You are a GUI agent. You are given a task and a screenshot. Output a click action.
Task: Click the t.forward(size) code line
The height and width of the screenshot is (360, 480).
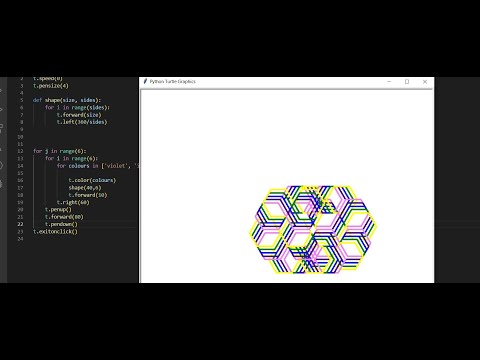(79, 115)
